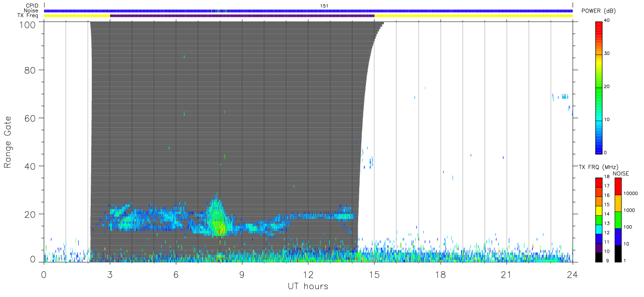Click the x-axis tick label 18
Screen dimensions: 644x297
pos(441,274)
